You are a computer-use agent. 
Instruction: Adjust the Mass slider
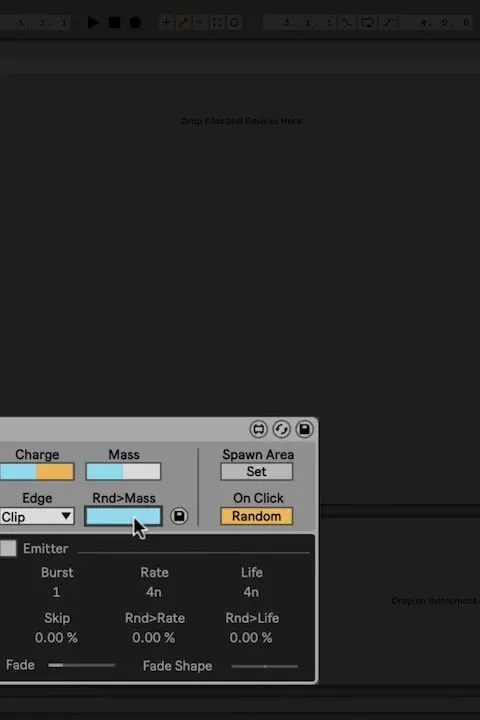click(x=123, y=472)
